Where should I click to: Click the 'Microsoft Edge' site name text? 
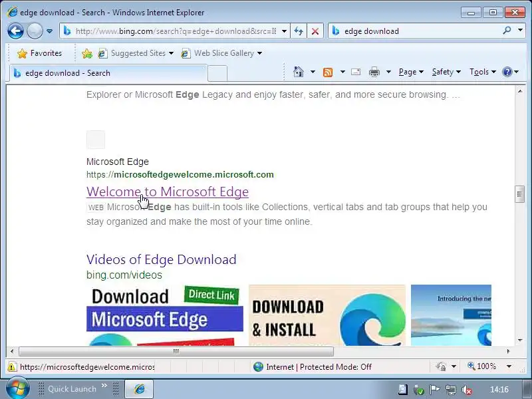coord(118,162)
